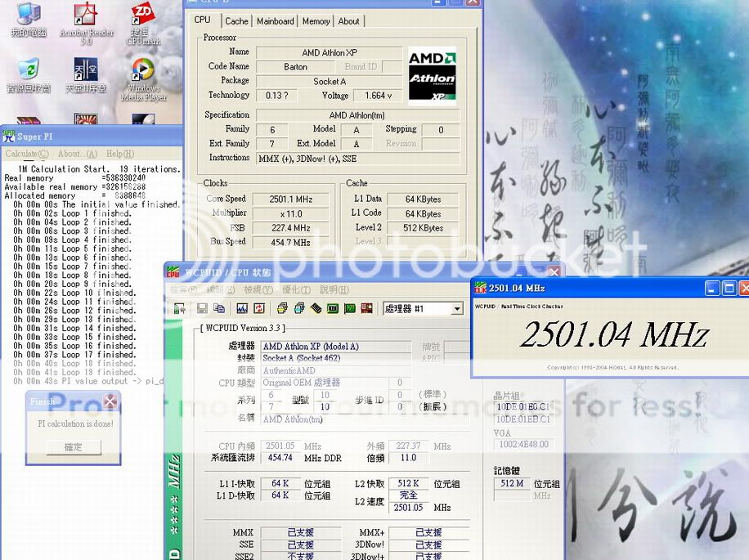The height and width of the screenshot is (560, 749).
Task: Open the Mainboard tab in CPU-Z
Action: pyautogui.click(x=275, y=21)
